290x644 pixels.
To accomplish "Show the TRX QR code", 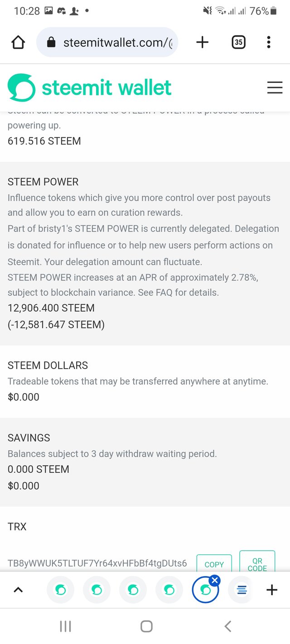I will pyautogui.click(x=257, y=562).
